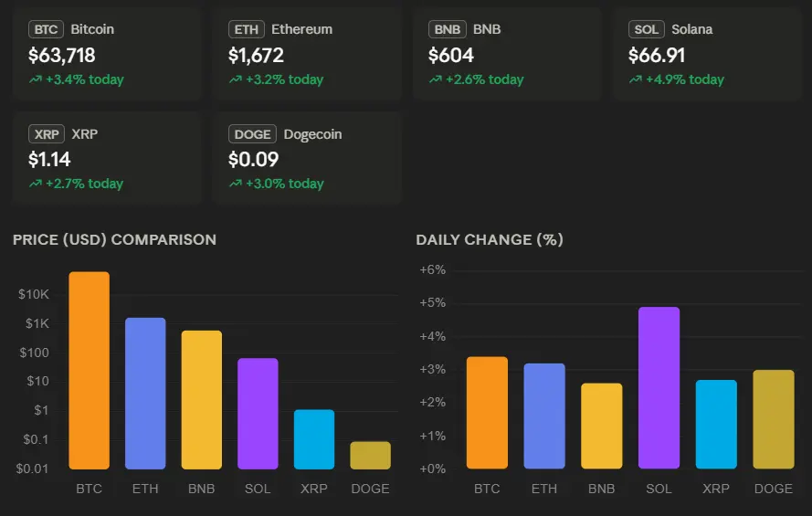
Task: Click the trend-up arrow on Dogecoin card
Action: 235,184
